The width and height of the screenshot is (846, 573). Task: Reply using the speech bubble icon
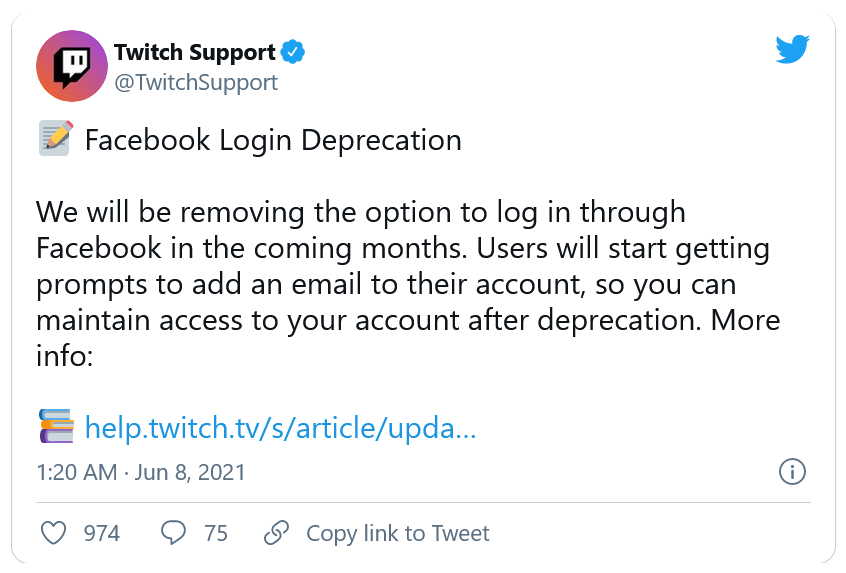[174, 533]
